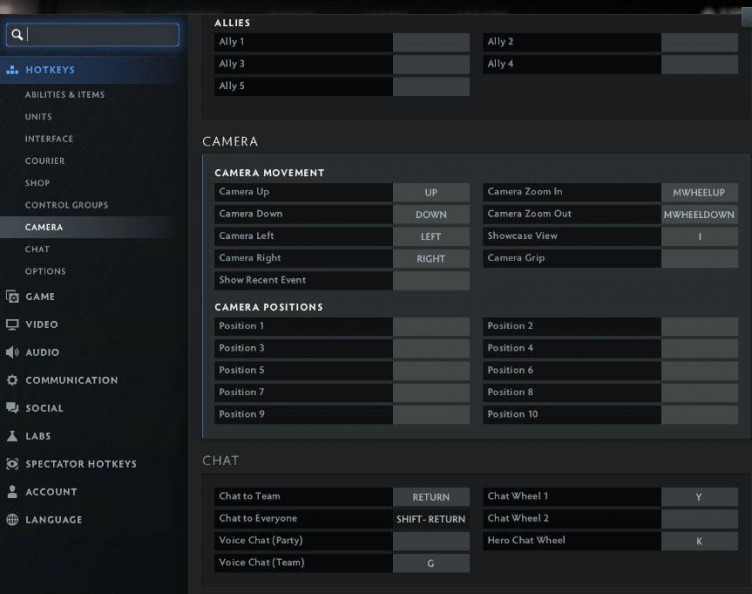The image size is (752, 594).
Task: Select the Control Groups subsection
Action: pos(66,205)
